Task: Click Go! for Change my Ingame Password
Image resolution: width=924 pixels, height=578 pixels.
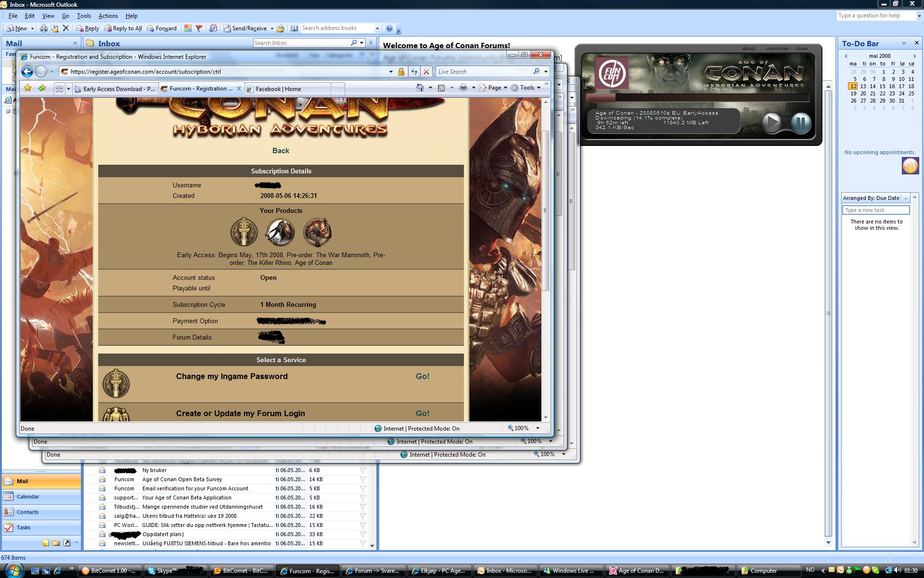Action: pos(423,376)
